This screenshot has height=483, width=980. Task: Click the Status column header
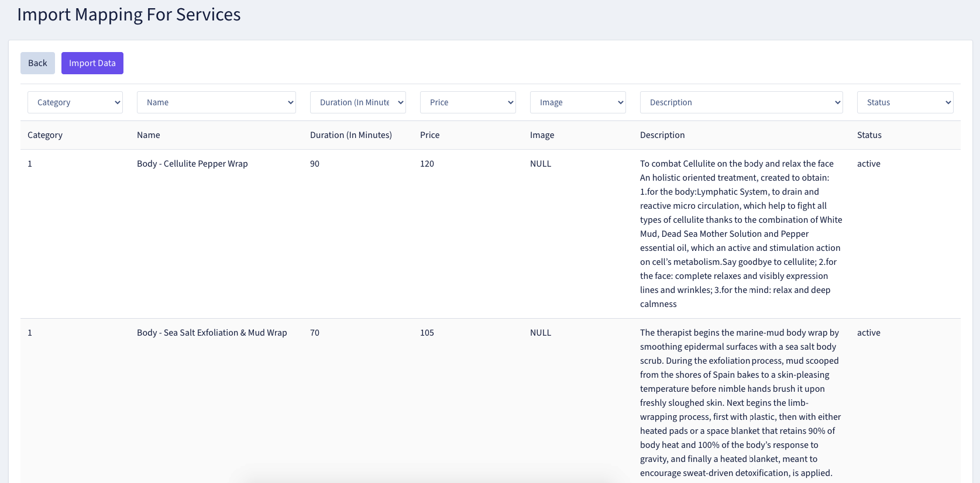point(869,135)
